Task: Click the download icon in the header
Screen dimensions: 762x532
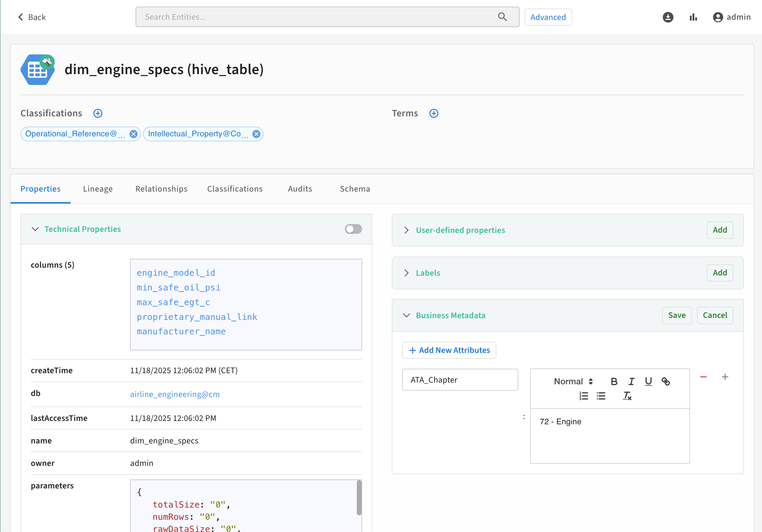Action: click(668, 17)
